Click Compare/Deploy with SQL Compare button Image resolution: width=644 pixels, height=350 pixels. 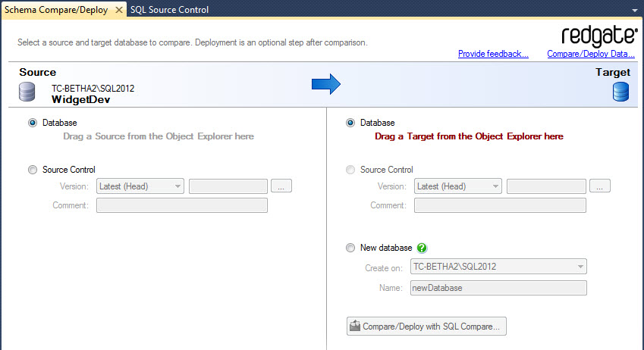click(x=426, y=327)
